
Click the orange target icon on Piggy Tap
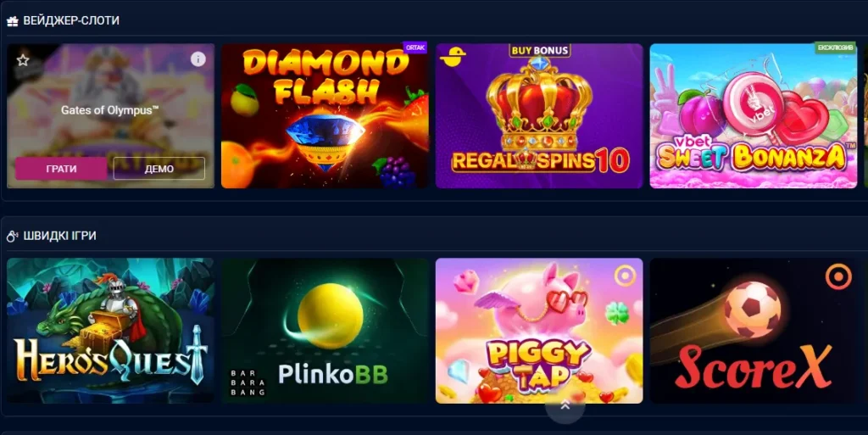point(625,276)
